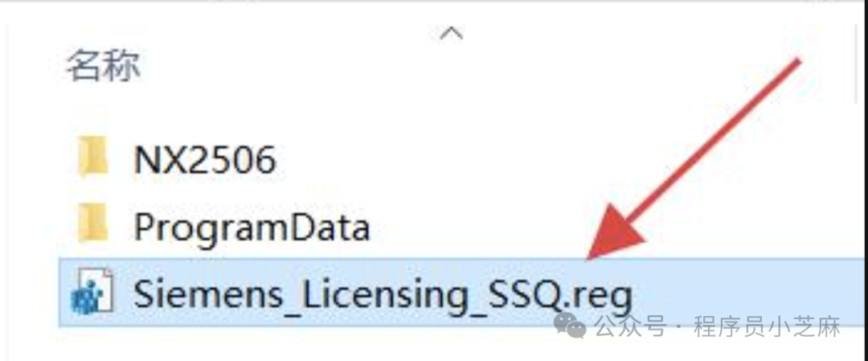The height and width of the screenshot is (361, 868).
Task: Click the sort chevron above the name column
Action: 451,35
